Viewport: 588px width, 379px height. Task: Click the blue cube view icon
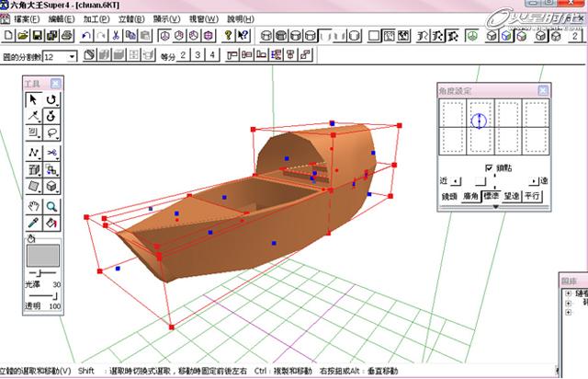(x=506, y=36)
